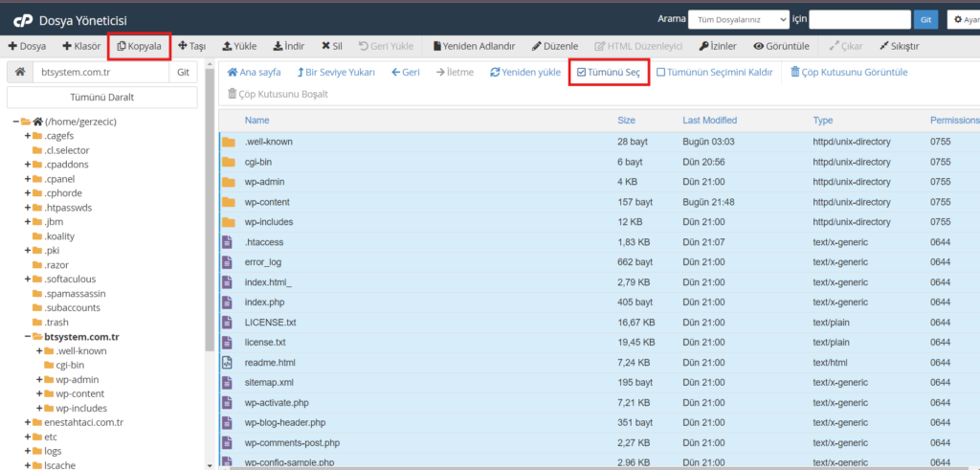Click the Kopyala copy button

tap(140, 46)
